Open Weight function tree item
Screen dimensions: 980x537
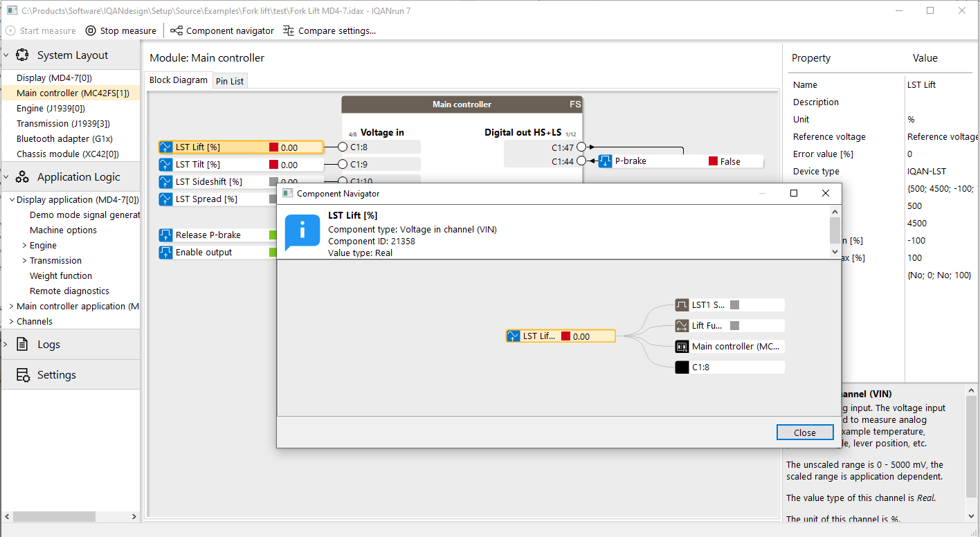(x=61, y=276)
